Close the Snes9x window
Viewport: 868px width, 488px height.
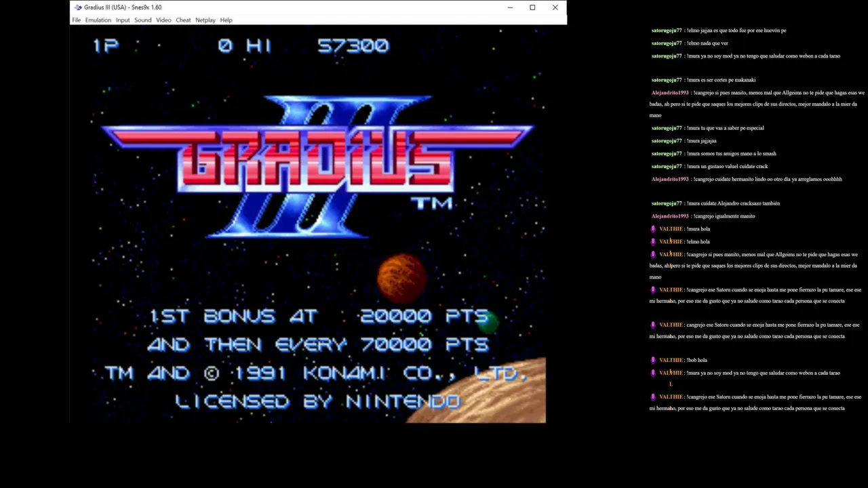[x=555, y=7]
